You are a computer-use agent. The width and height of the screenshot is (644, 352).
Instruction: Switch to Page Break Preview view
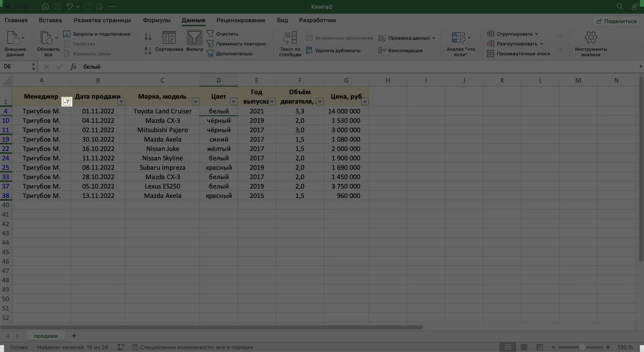point(539,347)
